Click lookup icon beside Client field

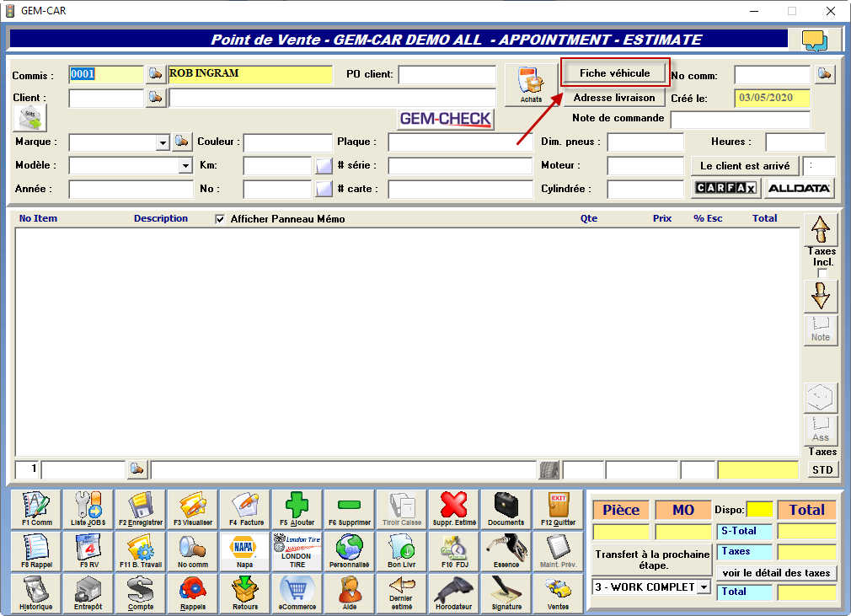[x=155, y=98]
